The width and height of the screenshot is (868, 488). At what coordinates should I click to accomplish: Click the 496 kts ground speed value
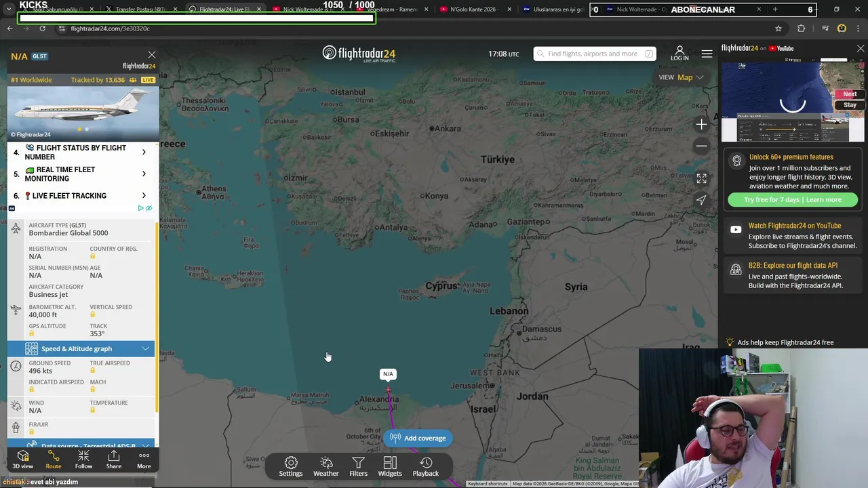[x=40, y=371]
